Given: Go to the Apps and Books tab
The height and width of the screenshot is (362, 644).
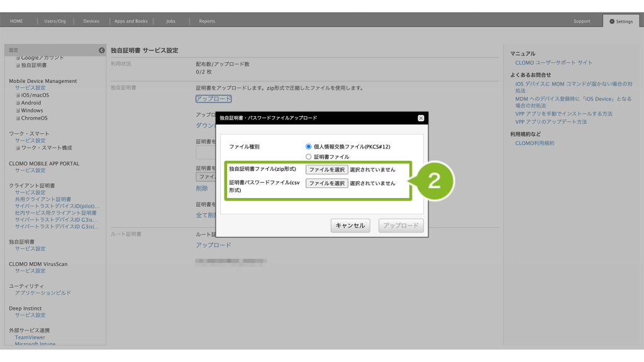Looking at the screenshot, I should tap(131, 21).
